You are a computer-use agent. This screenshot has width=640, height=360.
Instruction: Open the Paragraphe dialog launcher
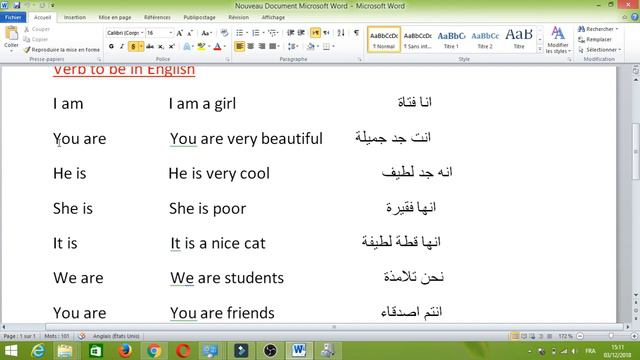click(359, 60)
